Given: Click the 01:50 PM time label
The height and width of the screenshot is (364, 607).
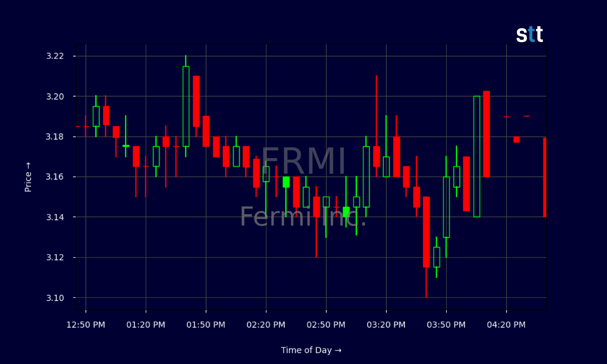Looking at the screenshot, I should point(206,325).
